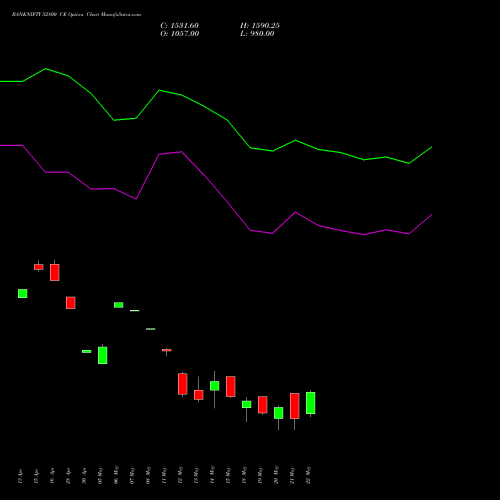500x500 pixels.
Task: Click the 07 May date label
Action: tap(132, 476)
